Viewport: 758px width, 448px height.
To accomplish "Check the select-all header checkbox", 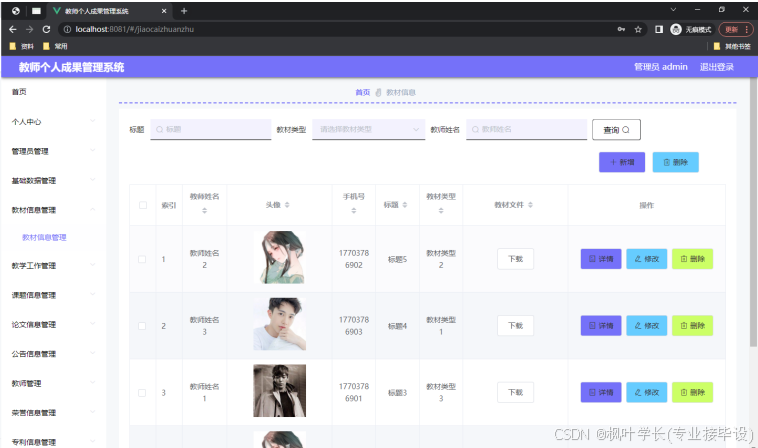I will pyautogui.click(x=143, y=205).
